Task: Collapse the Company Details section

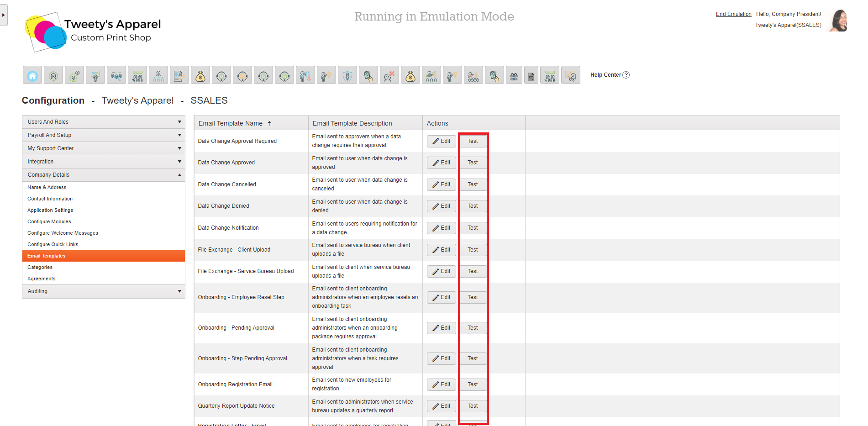Action: (x=104, y=175)
